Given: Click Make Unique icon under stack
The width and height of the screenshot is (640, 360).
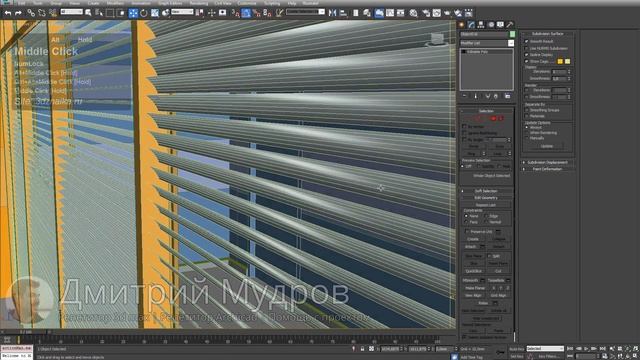Looking at the screenshot, I should coord(487,96).
